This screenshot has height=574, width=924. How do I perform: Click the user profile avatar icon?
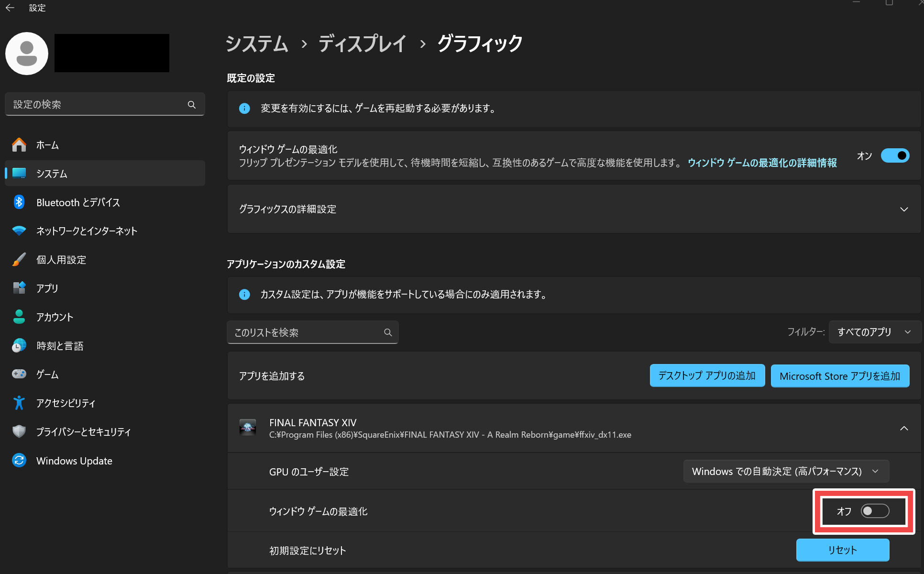27,54
